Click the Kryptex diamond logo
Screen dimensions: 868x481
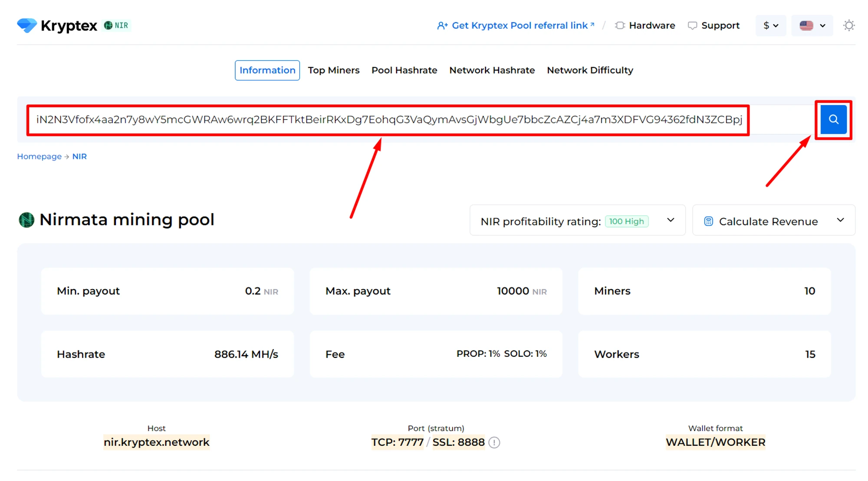[27, 25]
